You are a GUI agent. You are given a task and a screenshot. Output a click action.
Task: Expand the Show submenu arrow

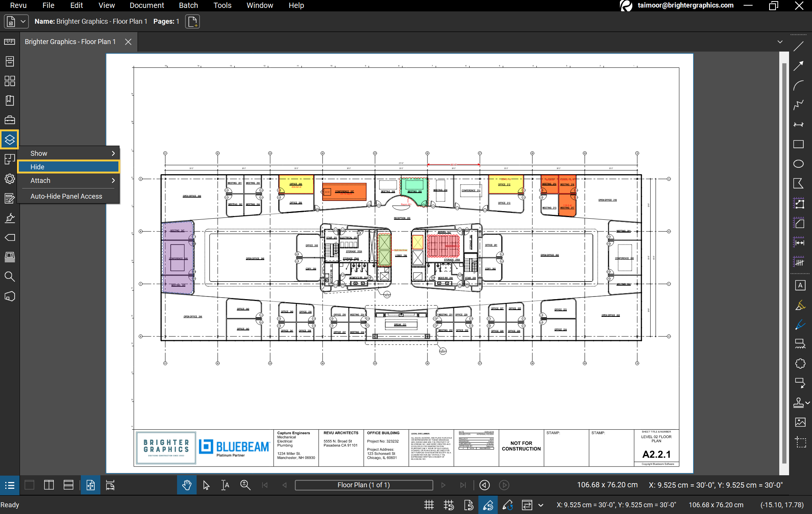click(113, 153)
